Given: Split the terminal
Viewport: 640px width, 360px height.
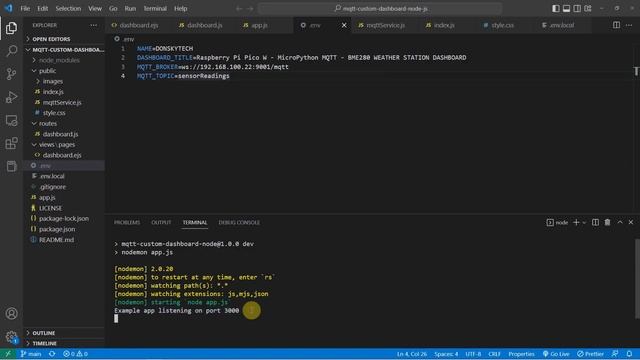Looking at the screenshot, I should tap(596, 222).
